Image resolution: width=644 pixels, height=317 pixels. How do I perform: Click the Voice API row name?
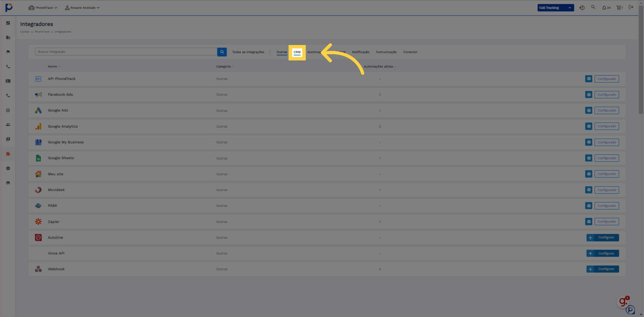[56, 253]
